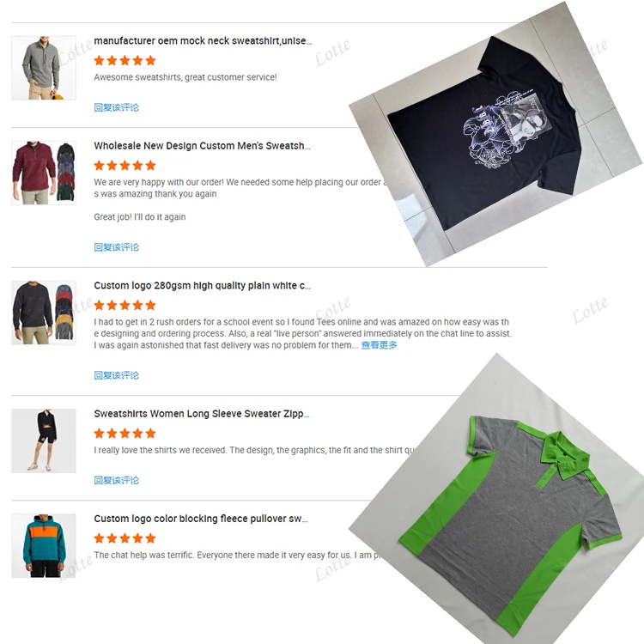The height and width of the screenshot is (644, 644).
Task: Open the maroon men's sweatshirt thumbnail
Action: 44,173
